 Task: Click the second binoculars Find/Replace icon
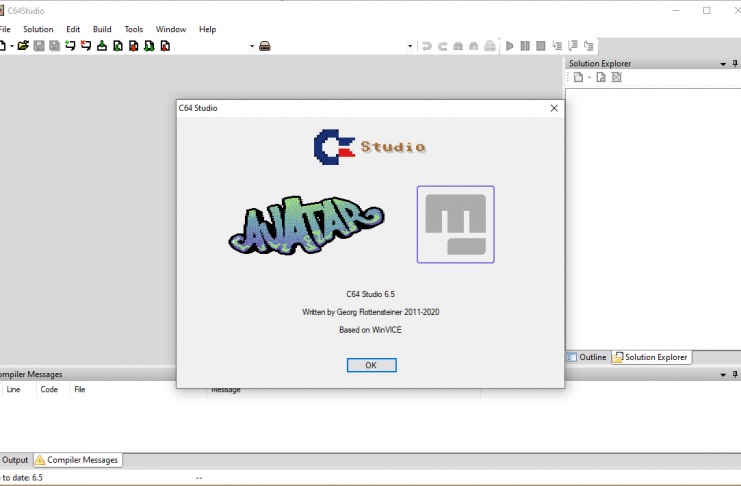point(474,46)
